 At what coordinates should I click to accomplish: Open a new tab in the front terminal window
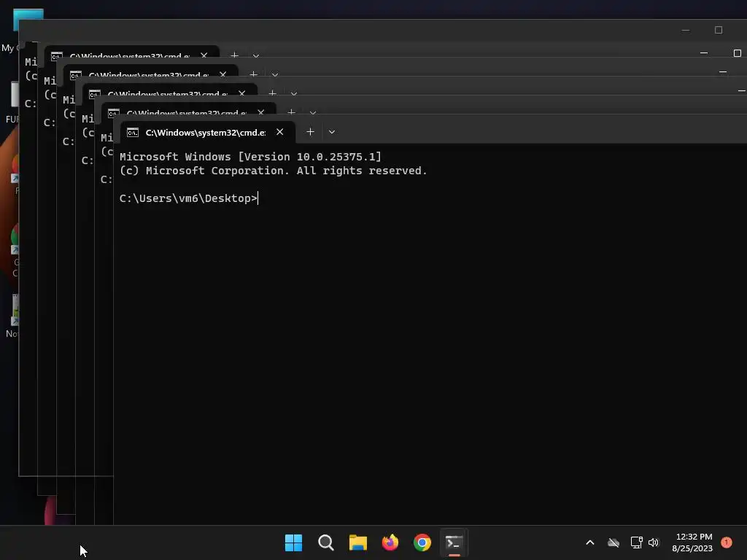coord(310,132)
